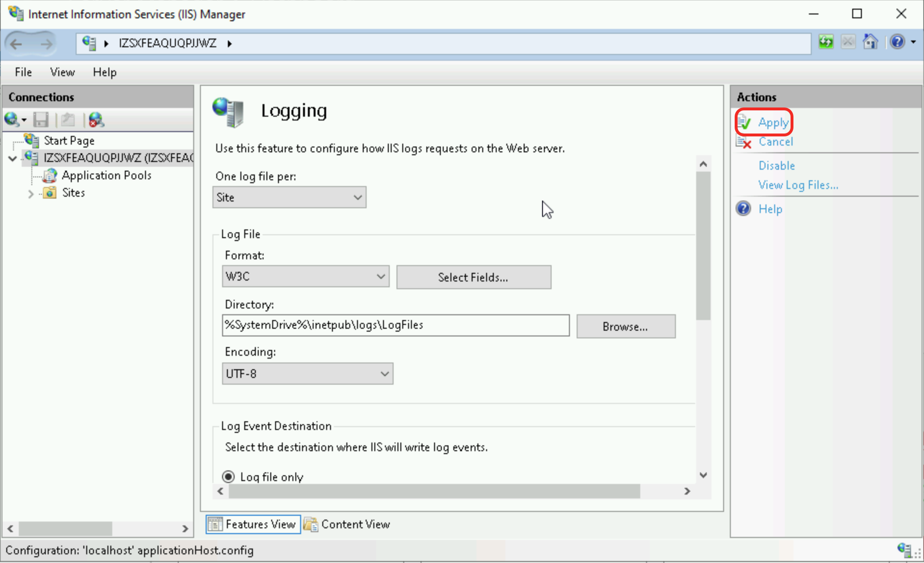
Task: Open the Encoding UTF-8 dropdown
Action: 308,374
